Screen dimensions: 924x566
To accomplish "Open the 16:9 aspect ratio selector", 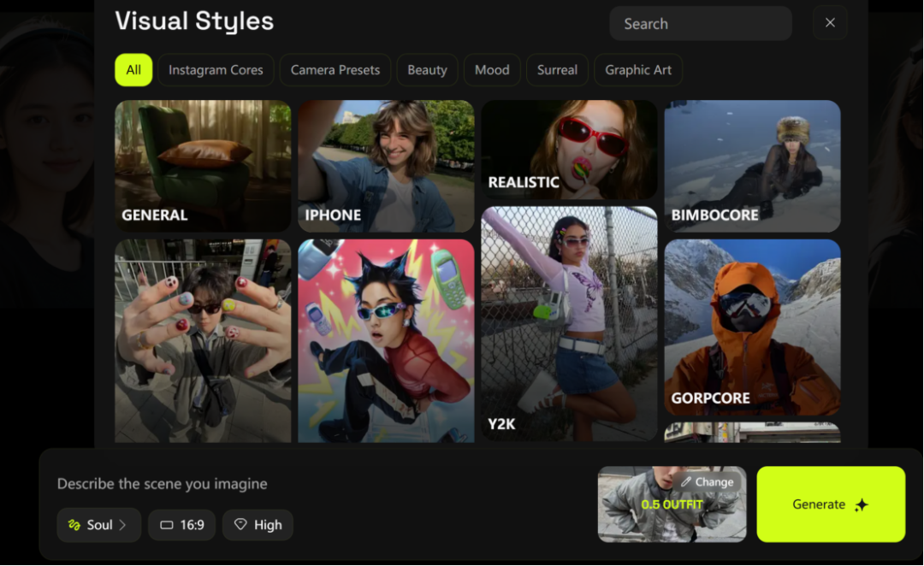I will pos(181,525).
